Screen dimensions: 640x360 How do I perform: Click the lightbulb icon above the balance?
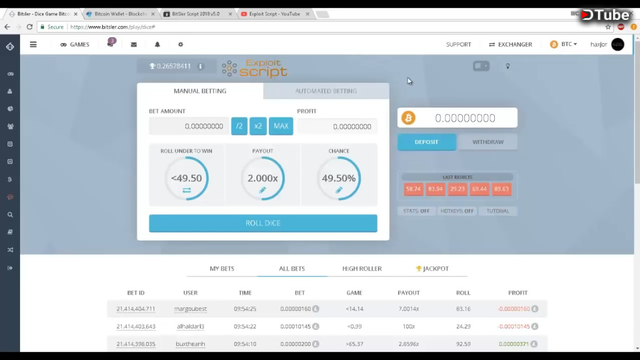508,66
